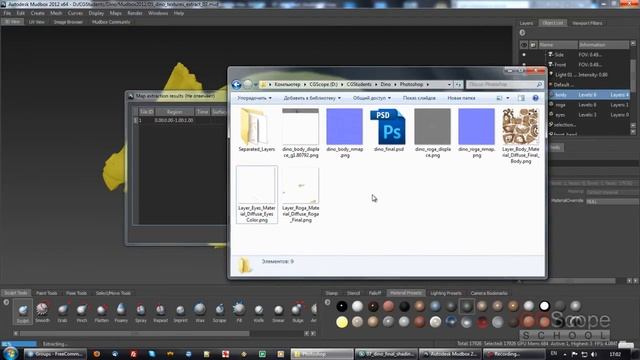This screenshot has width=640, height=360.
Task: Toggle the Explorer preview pane icon
Action: pyautogui.click(x=521, y=98)
